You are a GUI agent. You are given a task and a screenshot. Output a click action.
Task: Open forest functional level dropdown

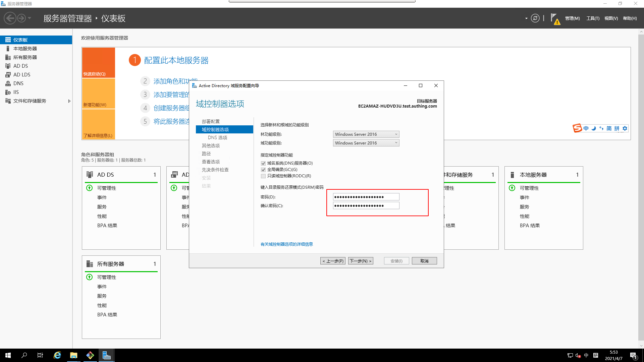point(366,134)
